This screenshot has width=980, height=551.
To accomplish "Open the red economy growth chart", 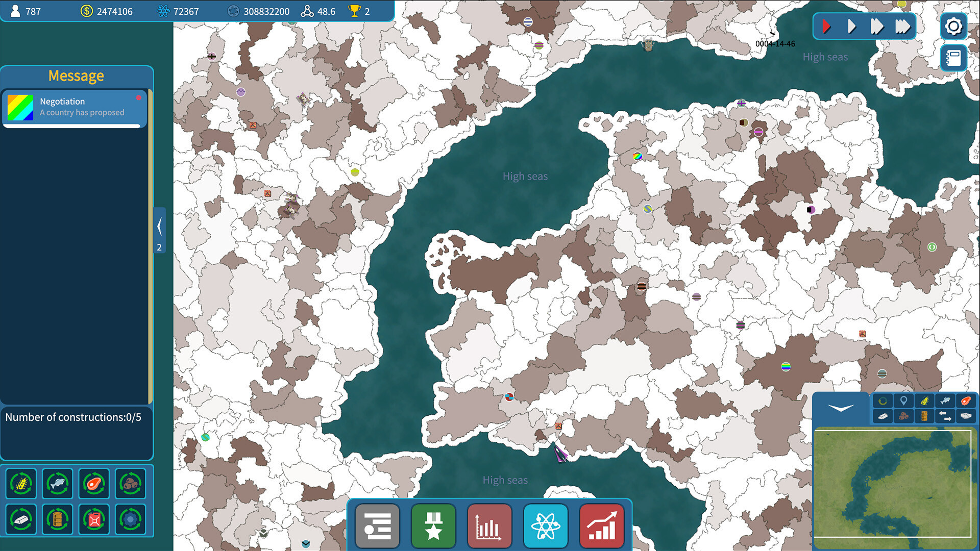I will pyautogui.click(x=602, y=526).
